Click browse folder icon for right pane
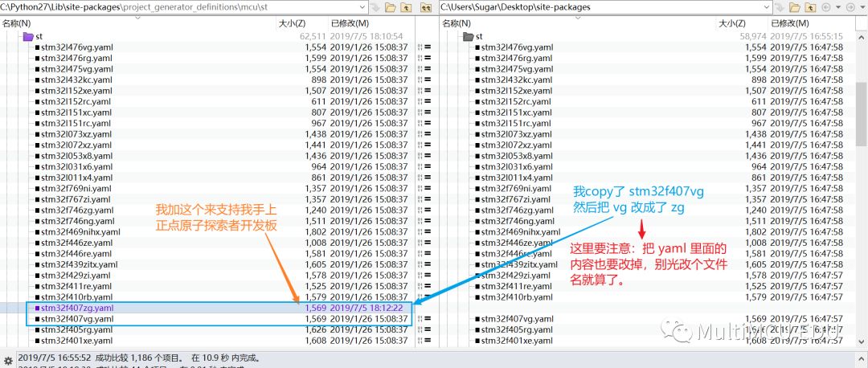 click(795, 7)
